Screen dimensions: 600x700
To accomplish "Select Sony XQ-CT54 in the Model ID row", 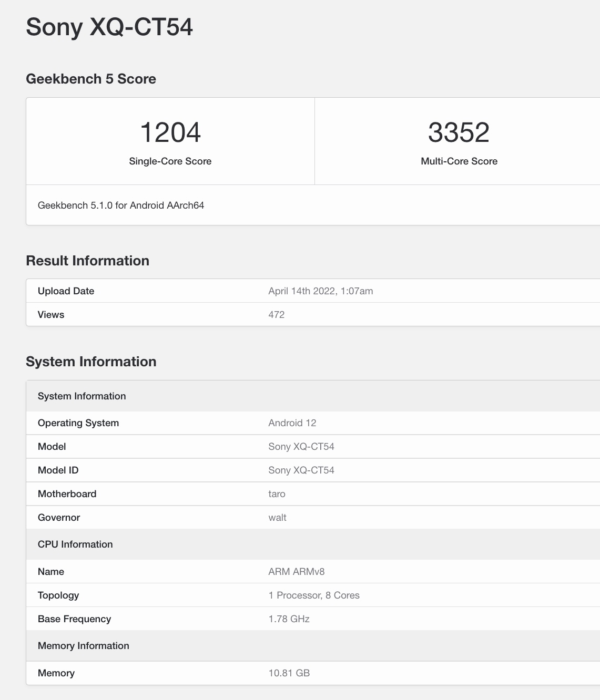I will 301,470.
